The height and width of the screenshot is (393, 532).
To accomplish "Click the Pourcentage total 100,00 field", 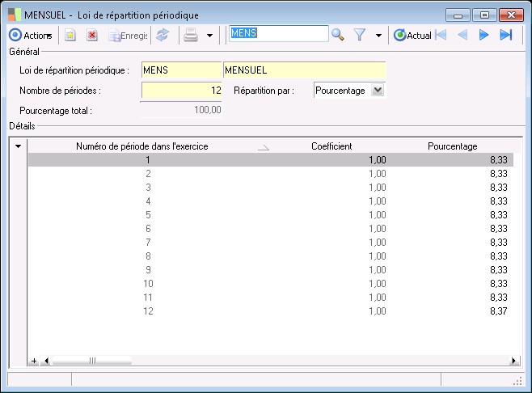I will [181, 110].
